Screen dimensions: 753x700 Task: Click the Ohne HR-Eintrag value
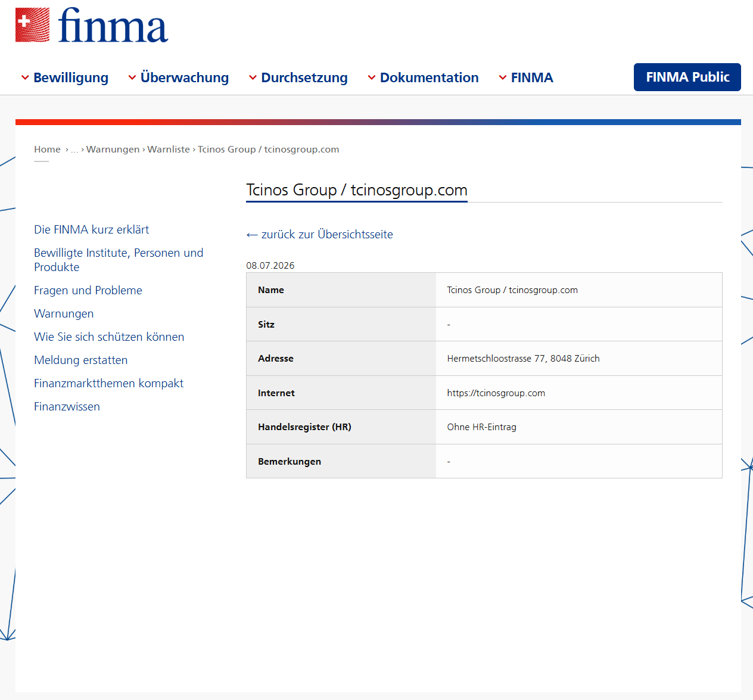[x=481, y=427]
